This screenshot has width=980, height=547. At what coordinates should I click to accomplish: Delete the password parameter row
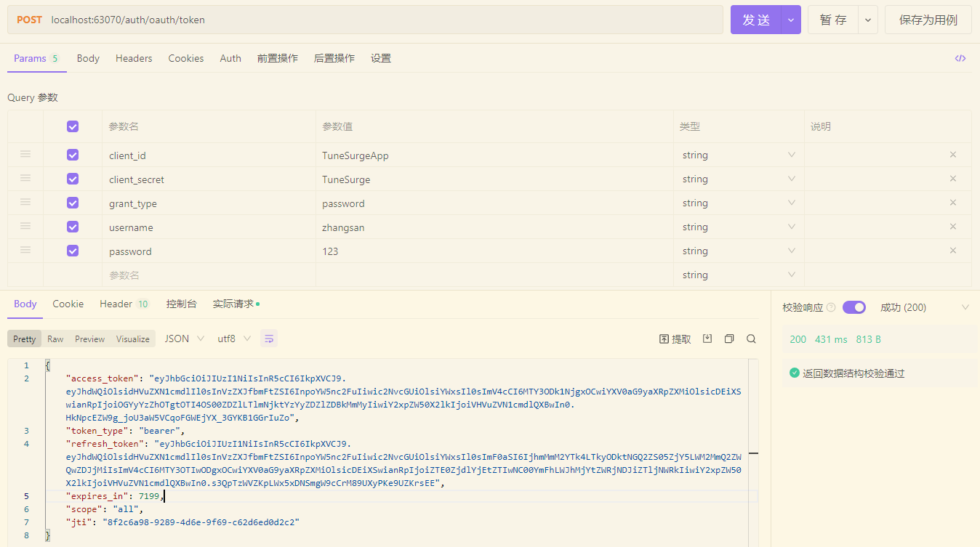953,251
